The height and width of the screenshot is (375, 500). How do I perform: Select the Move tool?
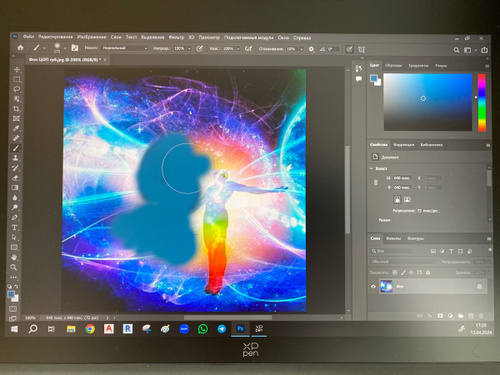pos(17,69)
